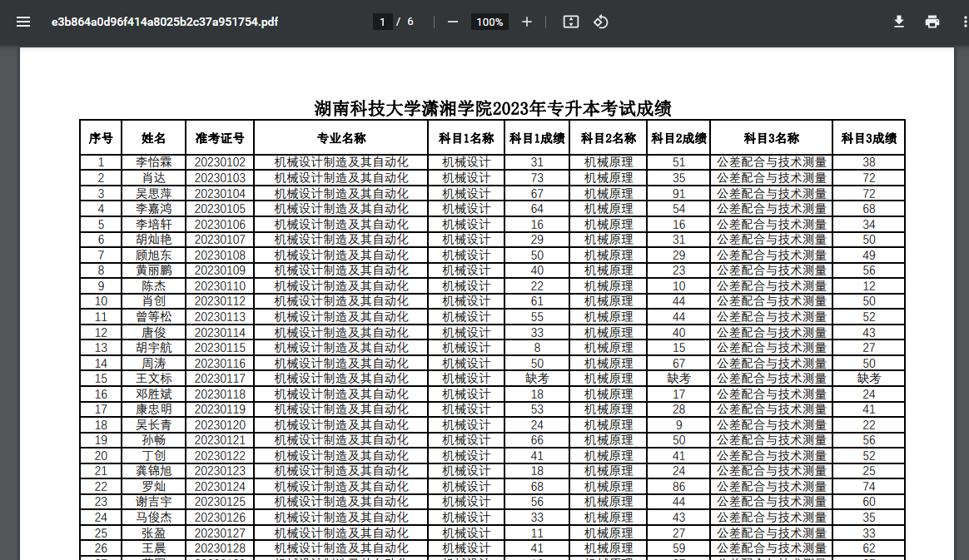The image size is (969, 560).
Task: Click the name 王晨
Action: pos(154,548)
